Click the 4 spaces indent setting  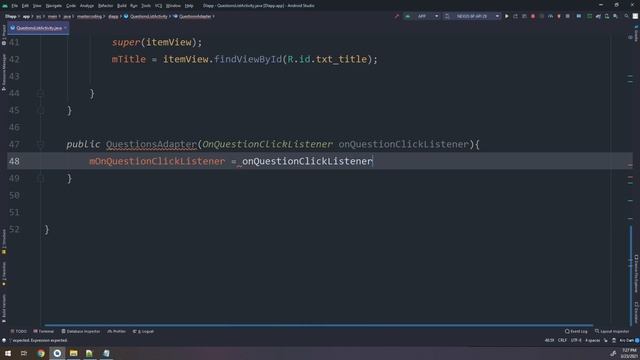(592, 340)
